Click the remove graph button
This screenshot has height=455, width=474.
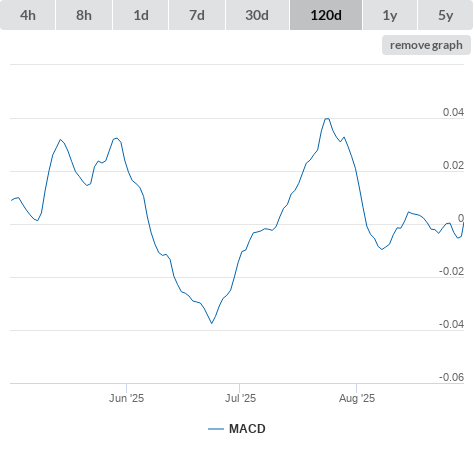point(426,45)
